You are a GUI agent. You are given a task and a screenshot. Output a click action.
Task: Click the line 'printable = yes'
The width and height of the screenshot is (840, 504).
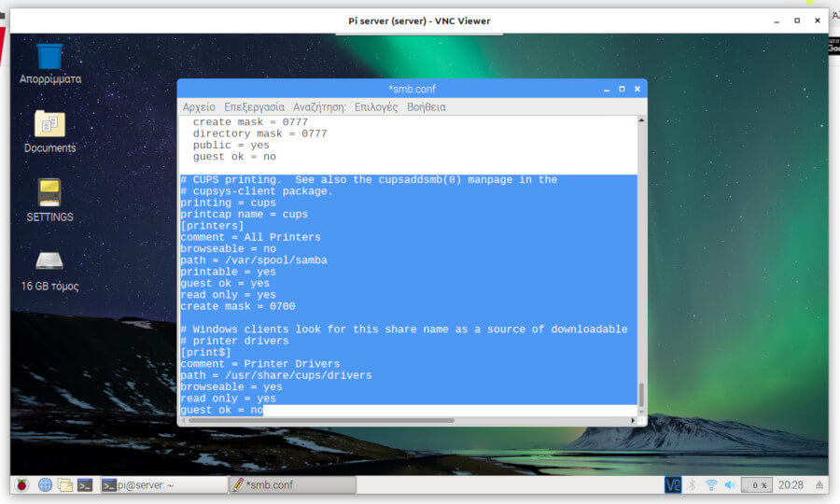229,273
